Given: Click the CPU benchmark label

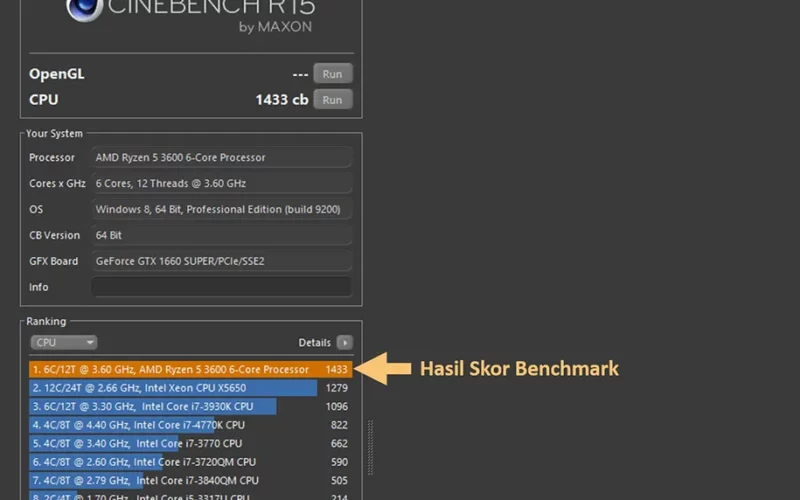Looking at the screenshot, I should click(43, 99).
